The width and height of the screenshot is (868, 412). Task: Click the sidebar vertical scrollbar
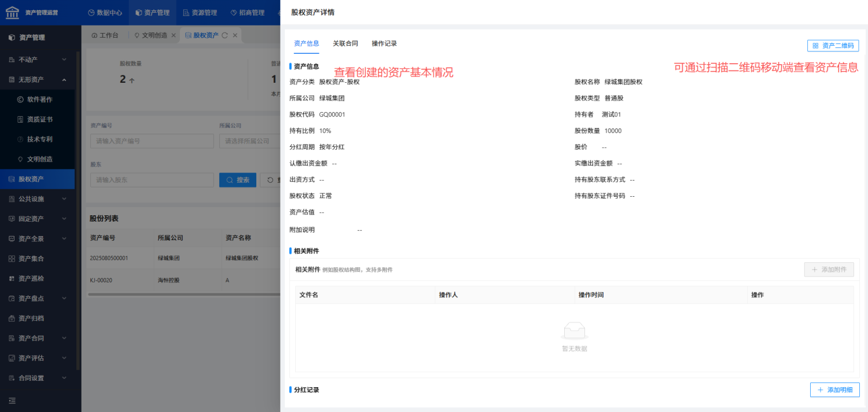[78, 211]
